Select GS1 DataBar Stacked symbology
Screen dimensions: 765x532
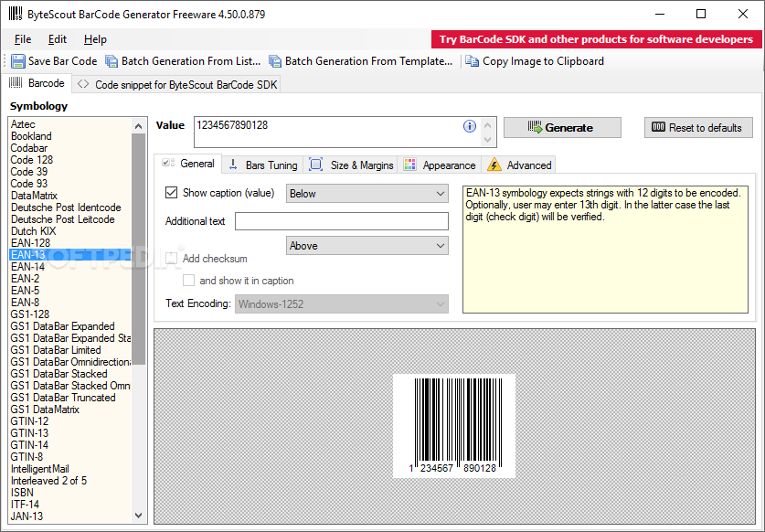click(x=58, y=373)
